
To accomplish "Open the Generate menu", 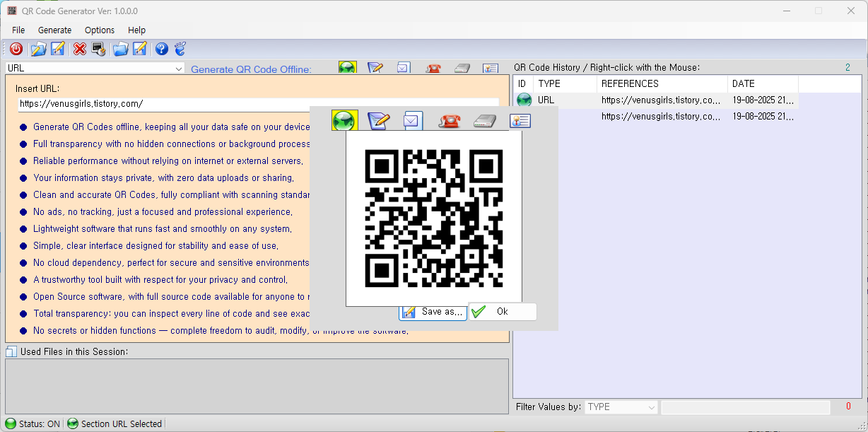I will point(54,30).
